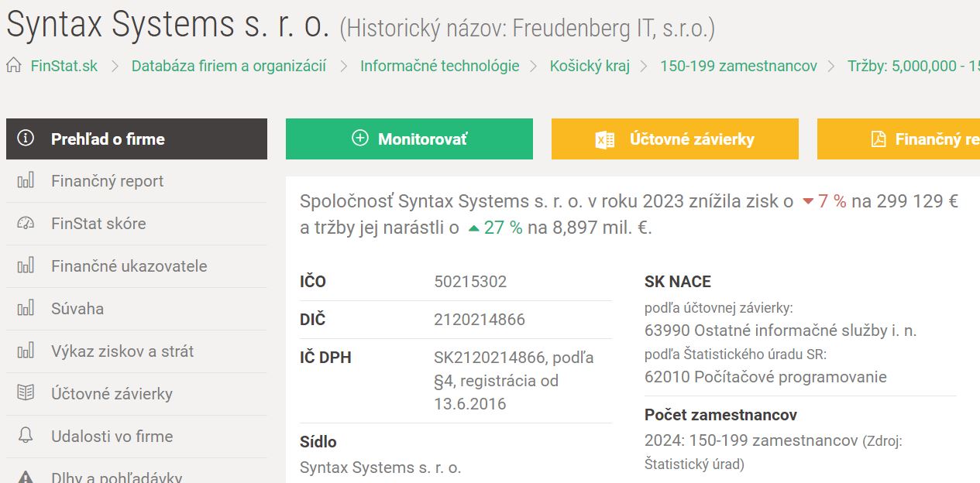Click the plus circle icon on Monitorovať

coord(360,139)
